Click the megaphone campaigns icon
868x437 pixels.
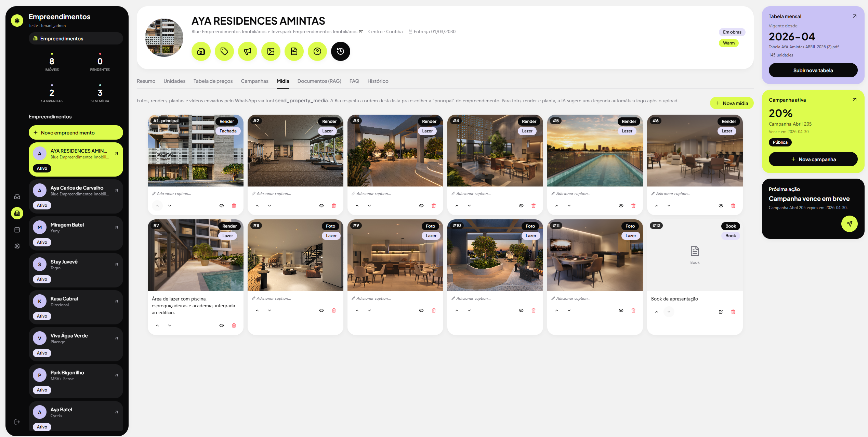(x=247, y=51)
